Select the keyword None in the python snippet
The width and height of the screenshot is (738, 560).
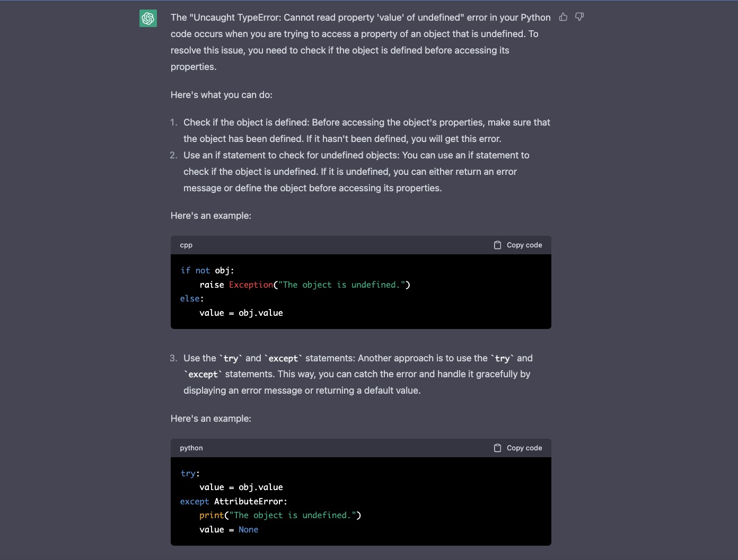tap(248, 529)
